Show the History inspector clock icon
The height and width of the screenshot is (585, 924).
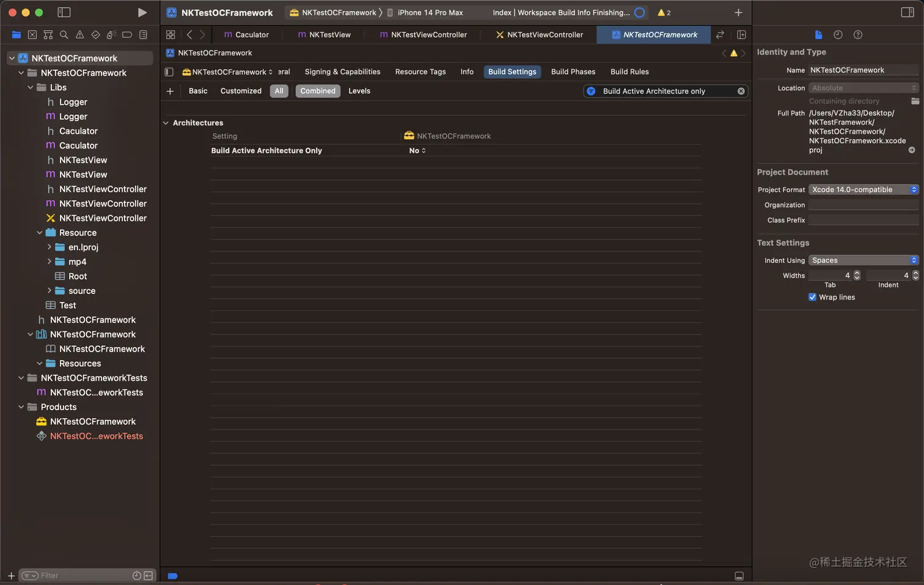pyautogui.click(x=838, y=35)
